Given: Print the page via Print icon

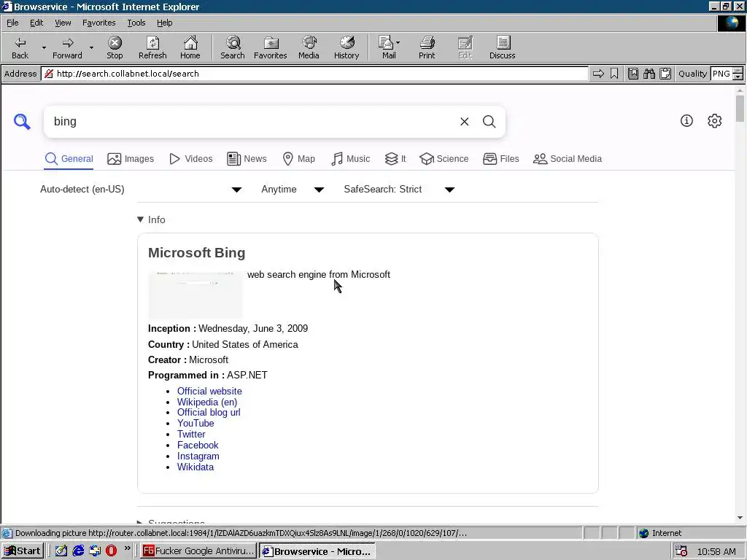Looking at the screenshot, I should click(x=427, y=47).
